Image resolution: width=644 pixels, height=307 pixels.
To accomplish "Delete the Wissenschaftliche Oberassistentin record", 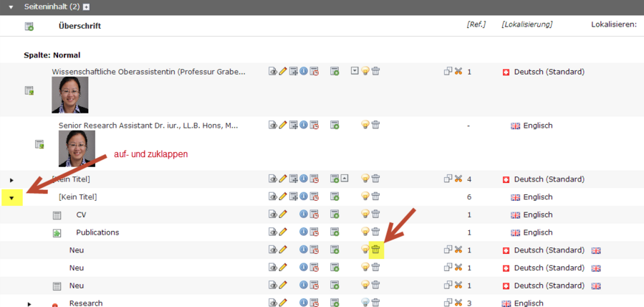I will (375, 71).
